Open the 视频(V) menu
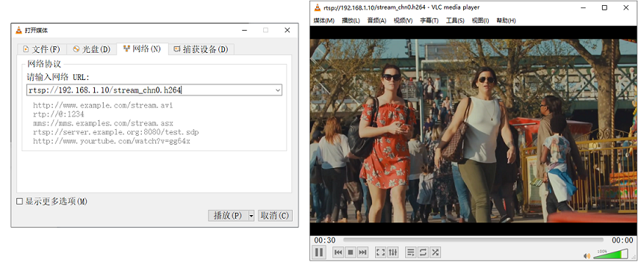 (x=403, y=21)
